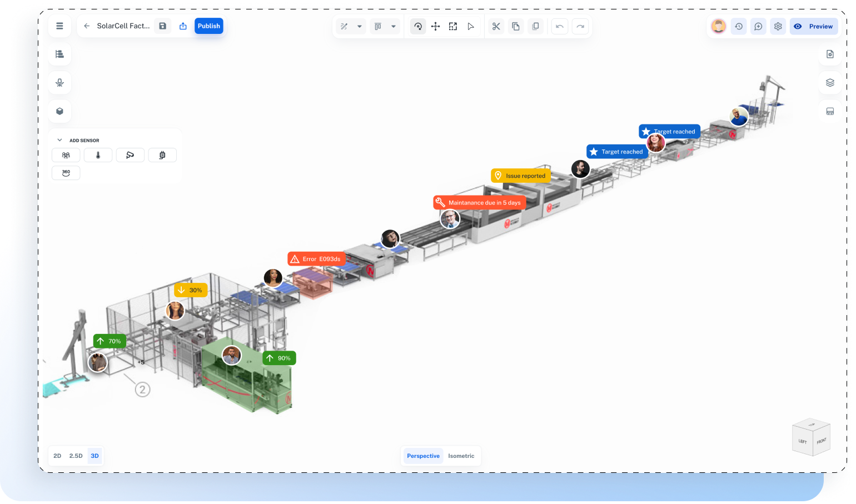Open the Issue reported tag

tap(520, 176)
